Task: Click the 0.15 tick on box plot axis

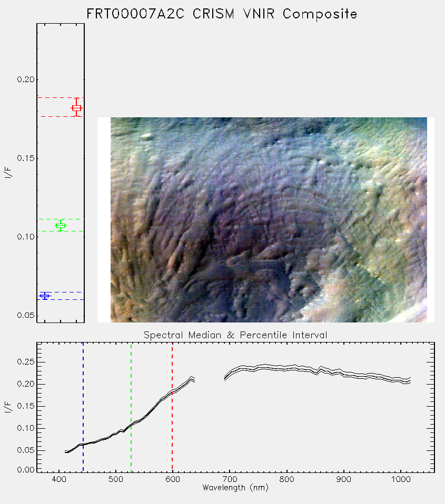Action: click(x=25, y=158)
